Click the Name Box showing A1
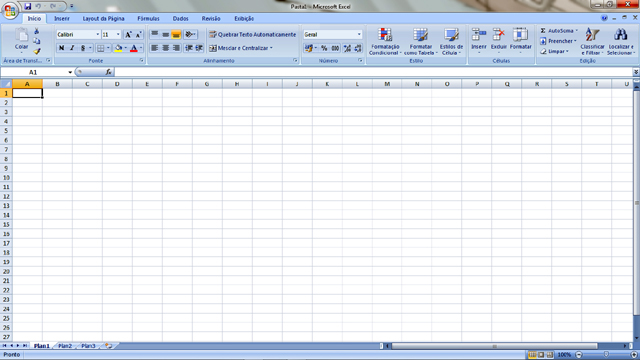This screenshot has width=640, height=360. [x=33, y=72]
